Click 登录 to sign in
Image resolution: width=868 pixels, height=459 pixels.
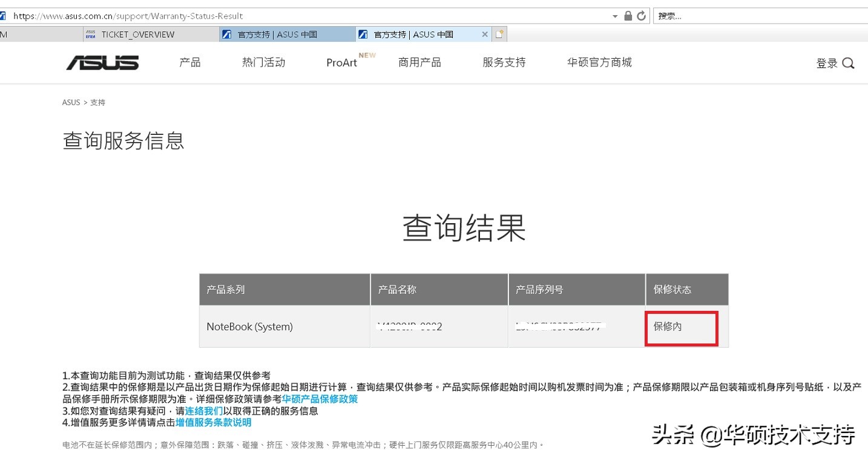pos(826,62)
